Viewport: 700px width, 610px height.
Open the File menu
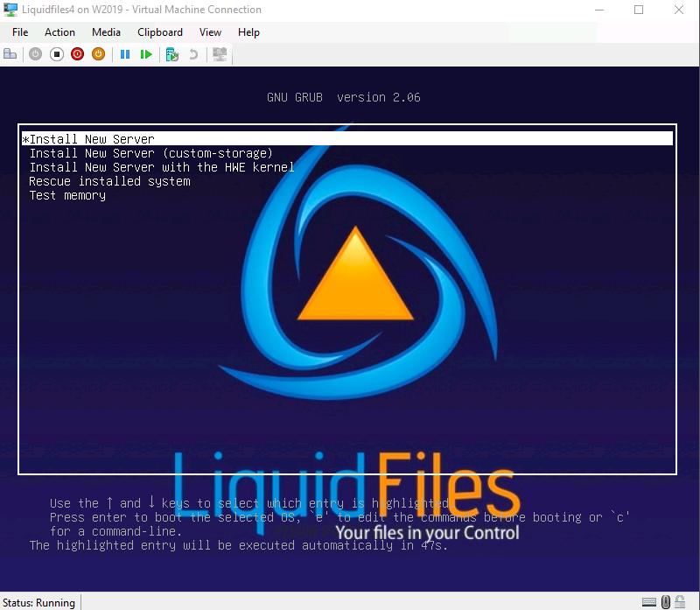point(19,32)
